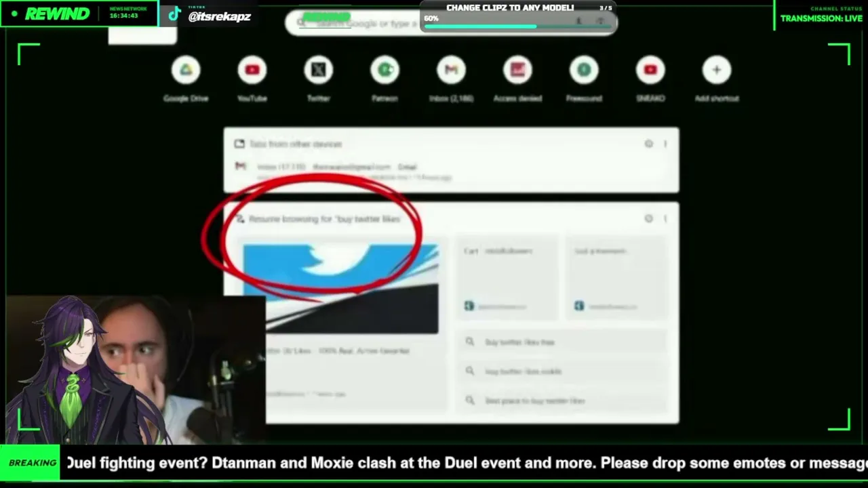
Task: Open the YouTube shortcut icon
Action: (x=252, y=70)
